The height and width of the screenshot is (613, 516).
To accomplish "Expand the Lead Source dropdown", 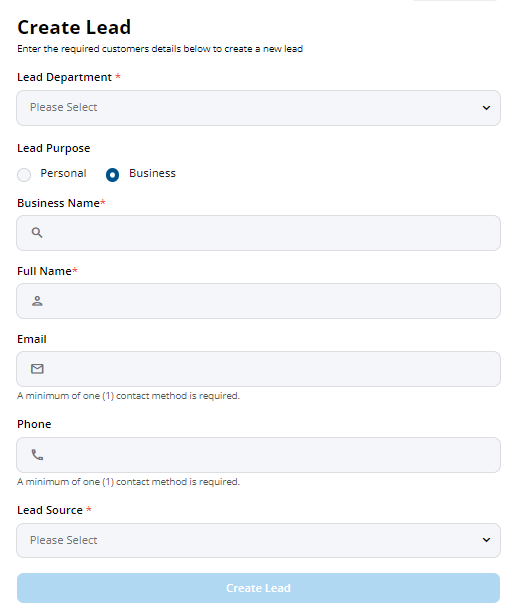I will 258,540.
